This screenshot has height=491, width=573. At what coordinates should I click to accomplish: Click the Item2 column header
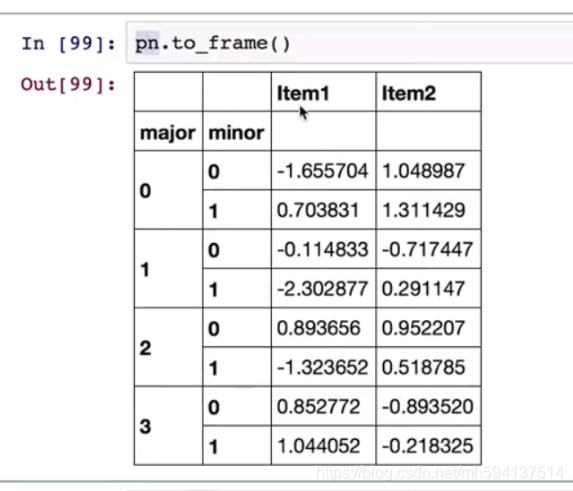click(409, 93)
